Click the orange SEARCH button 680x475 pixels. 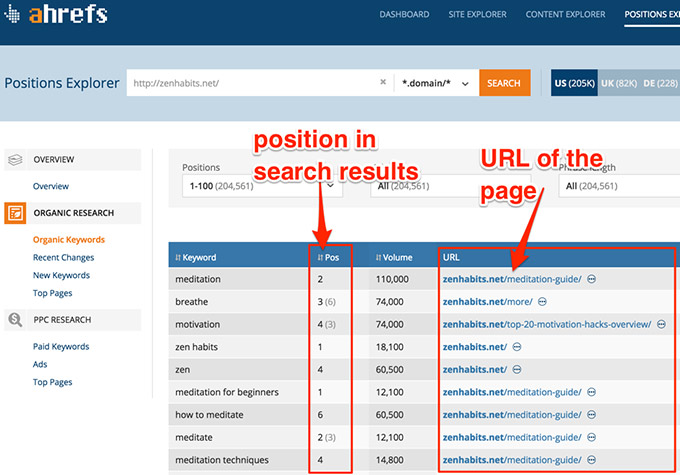coord(504,83)
